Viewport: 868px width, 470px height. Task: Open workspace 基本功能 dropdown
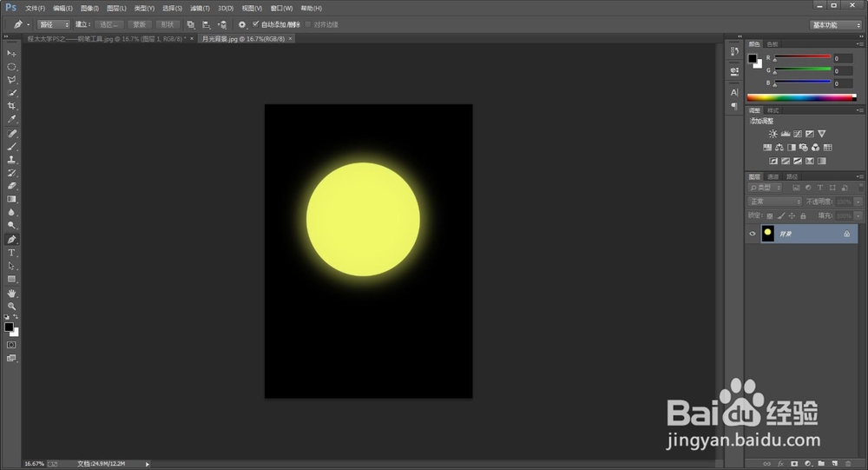pyautogui.click(x=836, y=25)
